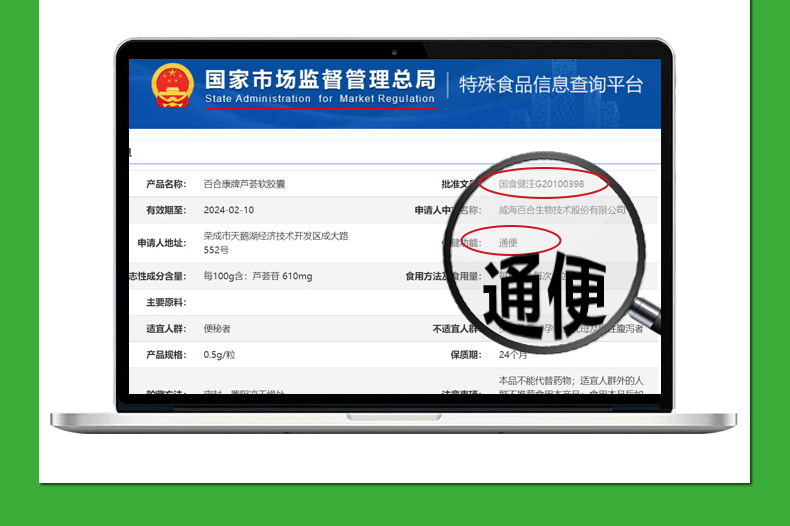Click the small 通便 function value

[508, 243]
